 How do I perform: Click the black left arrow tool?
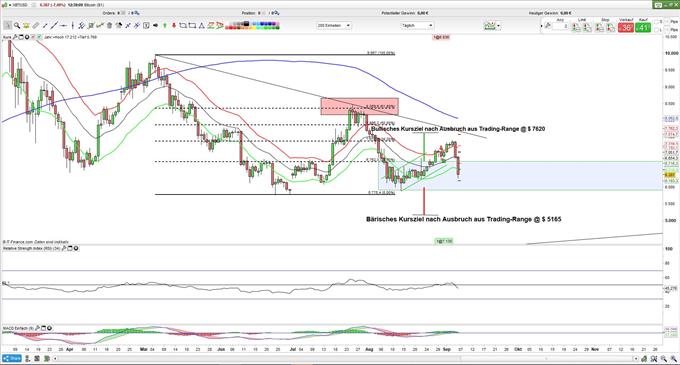(156, 26)
